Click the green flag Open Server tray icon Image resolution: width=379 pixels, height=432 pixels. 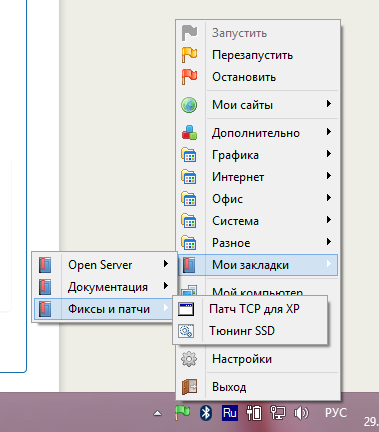[182, 413]
